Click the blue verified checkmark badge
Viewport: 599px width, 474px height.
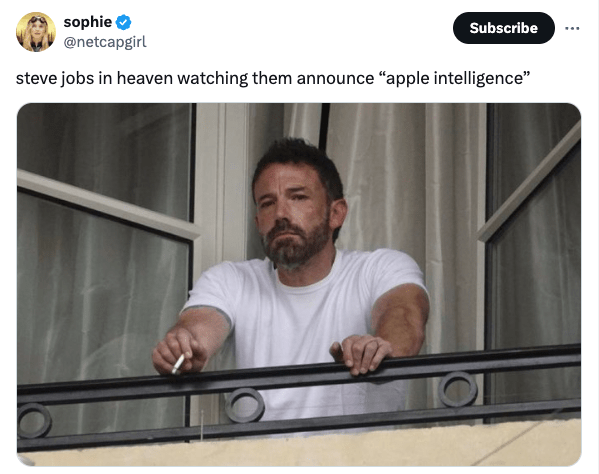123,22
